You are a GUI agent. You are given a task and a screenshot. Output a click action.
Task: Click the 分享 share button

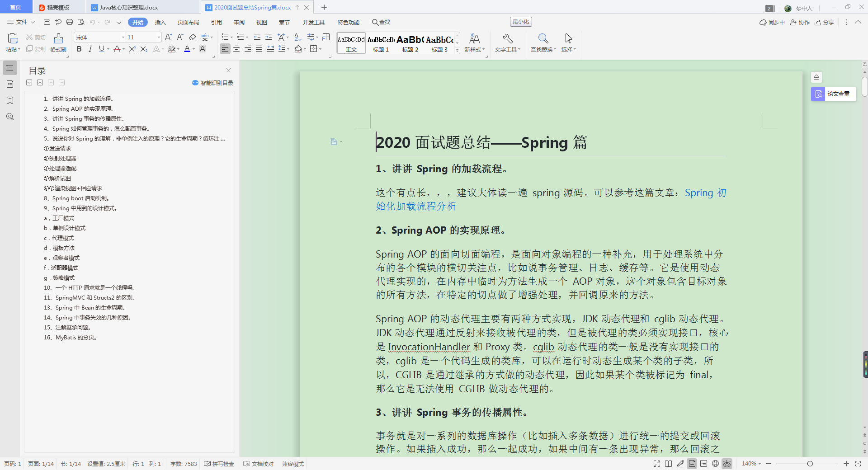[825, 22]
